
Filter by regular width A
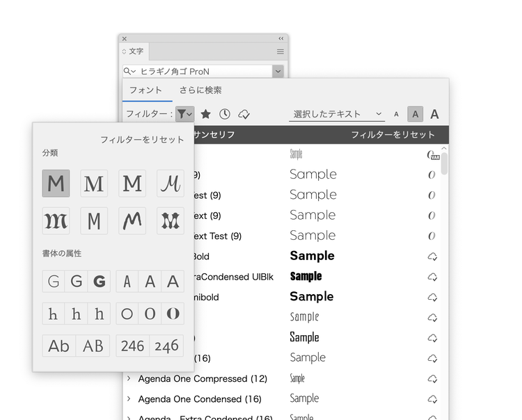pos(150,282)
